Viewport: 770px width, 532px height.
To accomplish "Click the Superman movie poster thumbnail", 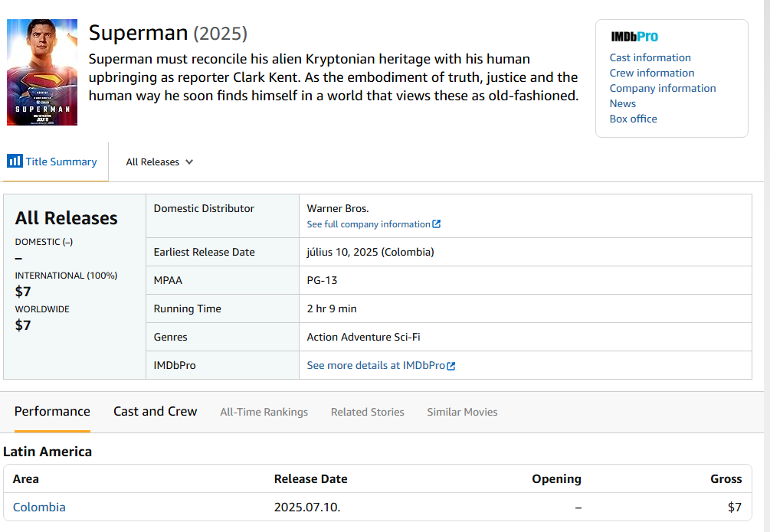I will click(42, 72).
